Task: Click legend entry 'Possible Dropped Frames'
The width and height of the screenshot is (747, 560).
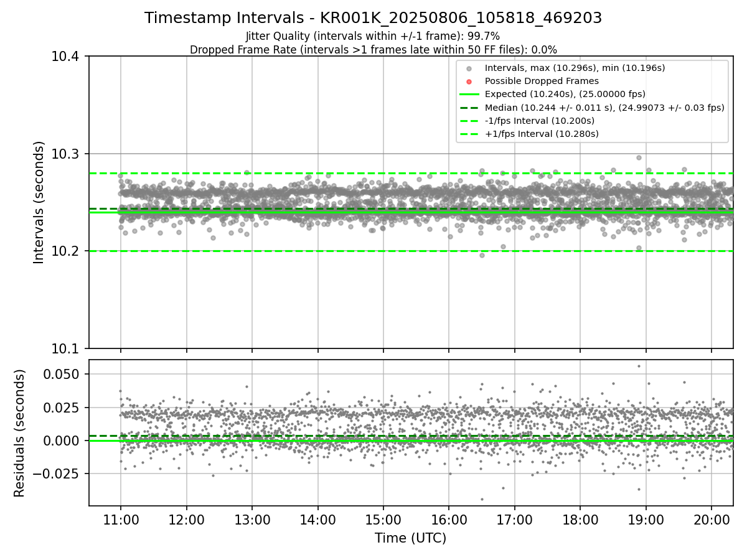Action: pyautogui.click(x=542, y=81)
